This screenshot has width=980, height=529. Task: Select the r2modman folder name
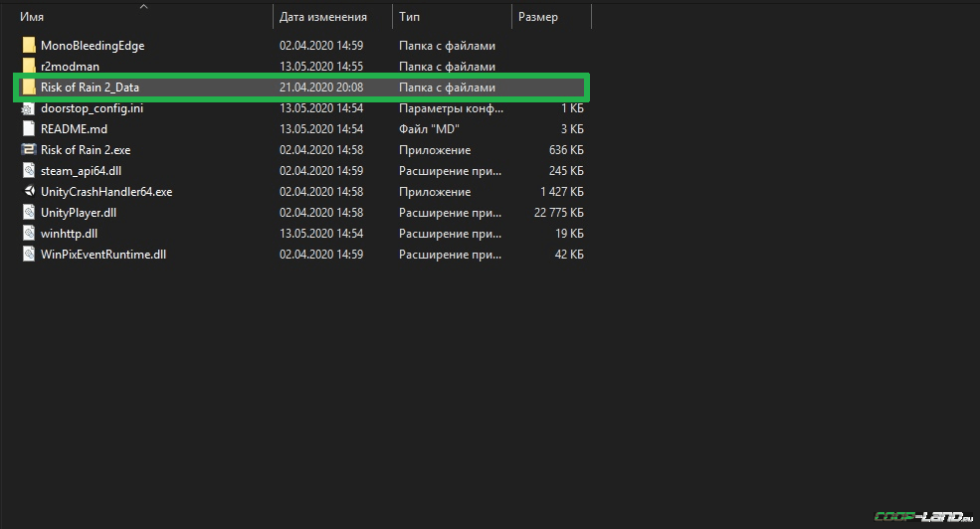click(70, 67)
